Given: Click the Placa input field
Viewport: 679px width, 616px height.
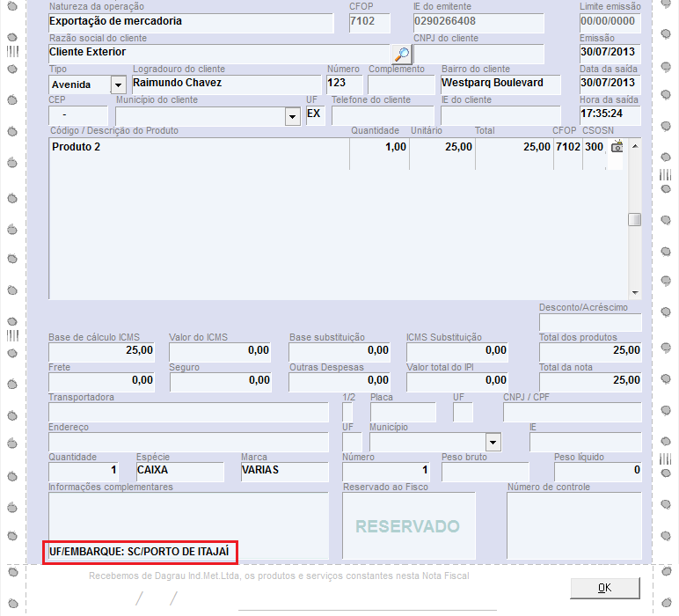Looking at the screenshot, I should [402, 411].
